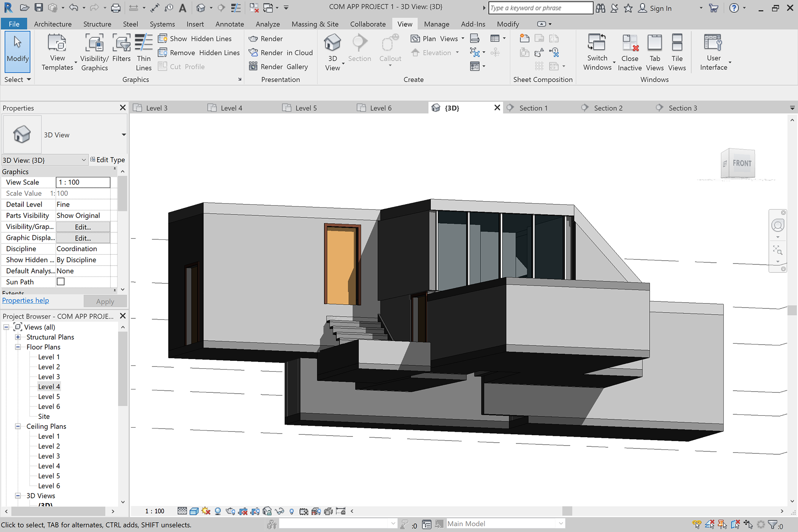Click the Help question mark icon
798x532 pixels.
[x=734, y=7]
